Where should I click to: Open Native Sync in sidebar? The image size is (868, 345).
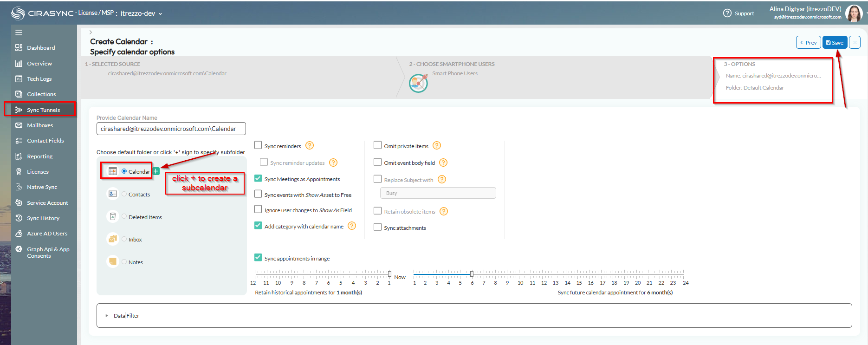(x=42, y=187)
